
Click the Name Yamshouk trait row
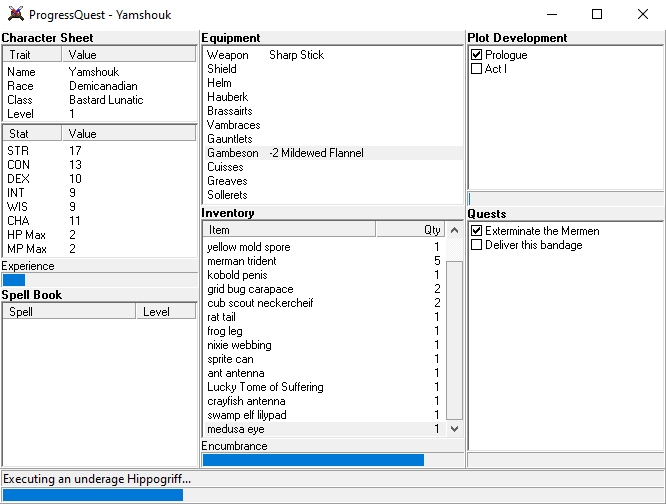100,72
